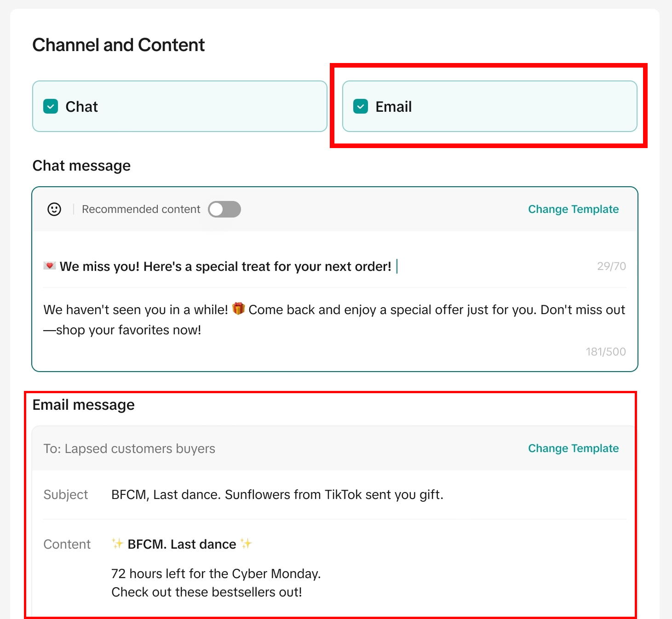The height and width of the screenshot is (619, 672).
Task: Open Change Template for email message
Action: coord(573,448)
